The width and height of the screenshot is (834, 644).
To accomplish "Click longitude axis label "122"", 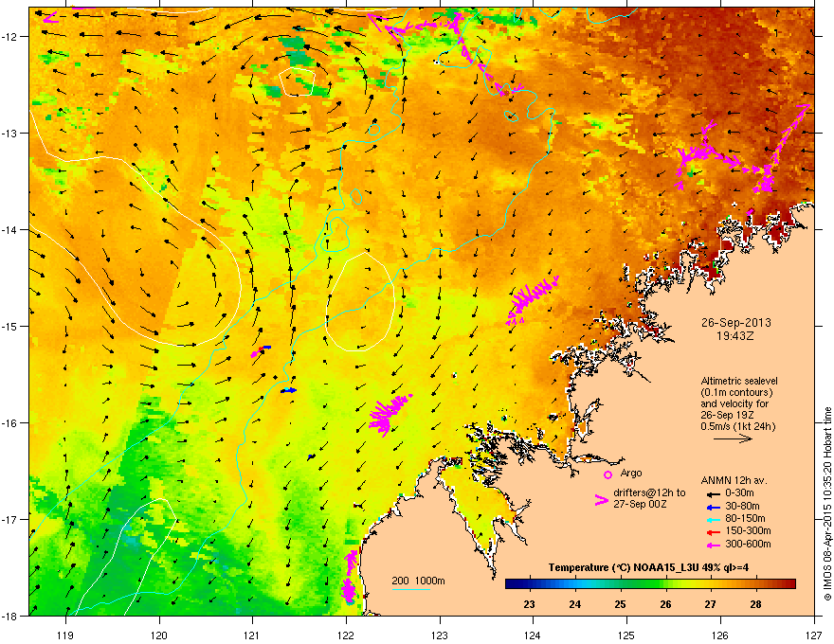I will coord(346,635).
